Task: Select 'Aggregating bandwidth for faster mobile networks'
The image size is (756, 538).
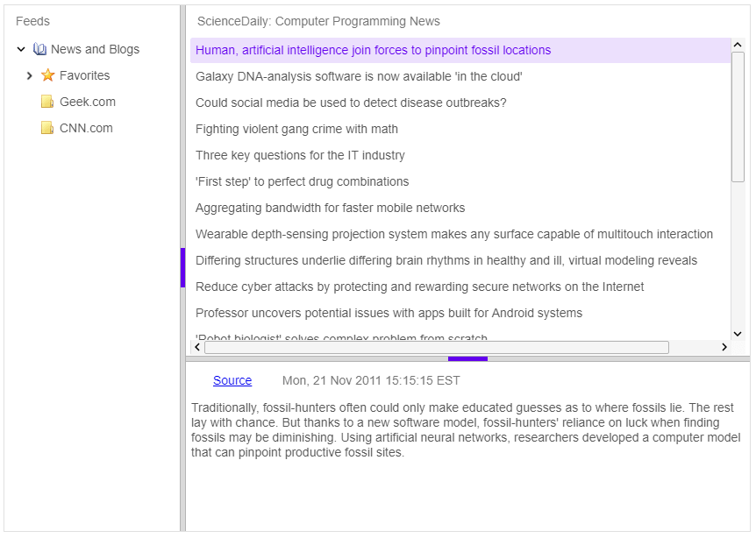Action: tap(330, 209)
